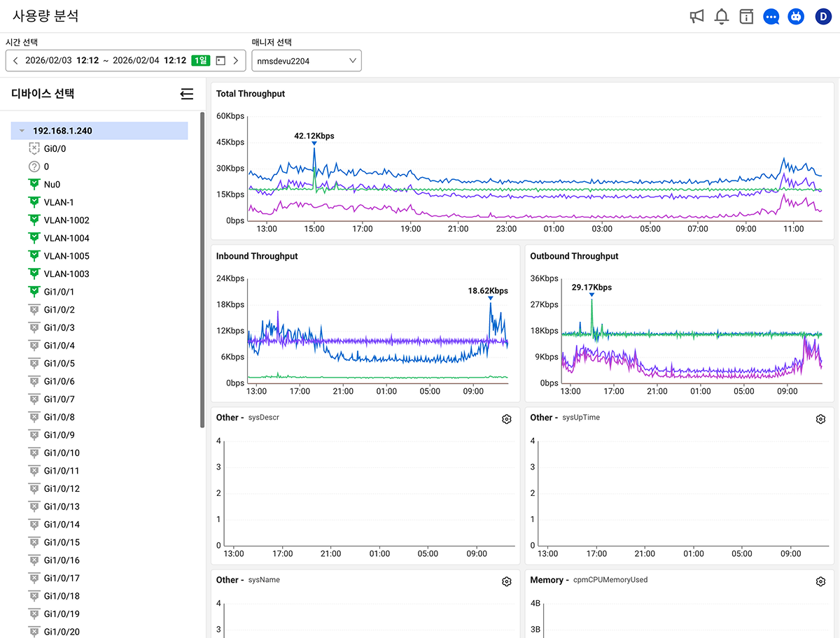Open the profile avatar labeled D
Screen dimensions: 840x638
(822, 16)
